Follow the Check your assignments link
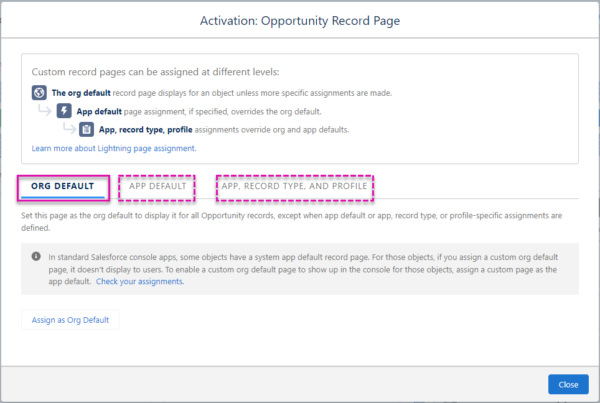This screenshot has width=600, height=403. coord(140,281)
